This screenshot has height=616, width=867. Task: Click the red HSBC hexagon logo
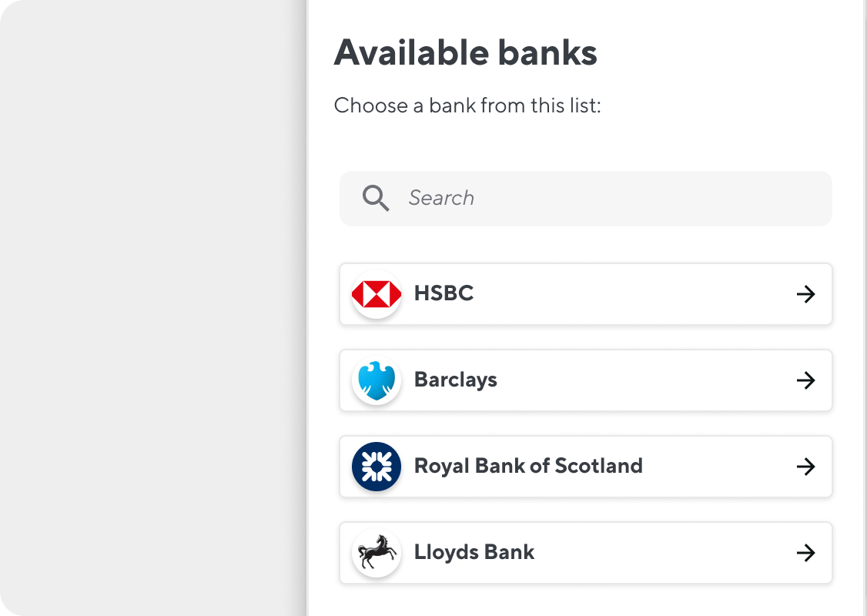[x=377, y=294]
